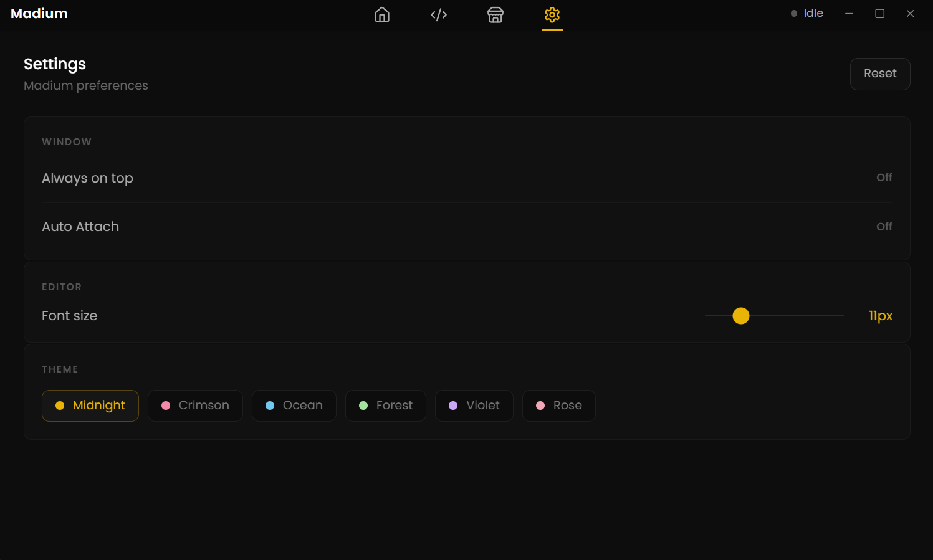Click the Settings heading
This screenshot has height=560, width=933.
[55, 64]
